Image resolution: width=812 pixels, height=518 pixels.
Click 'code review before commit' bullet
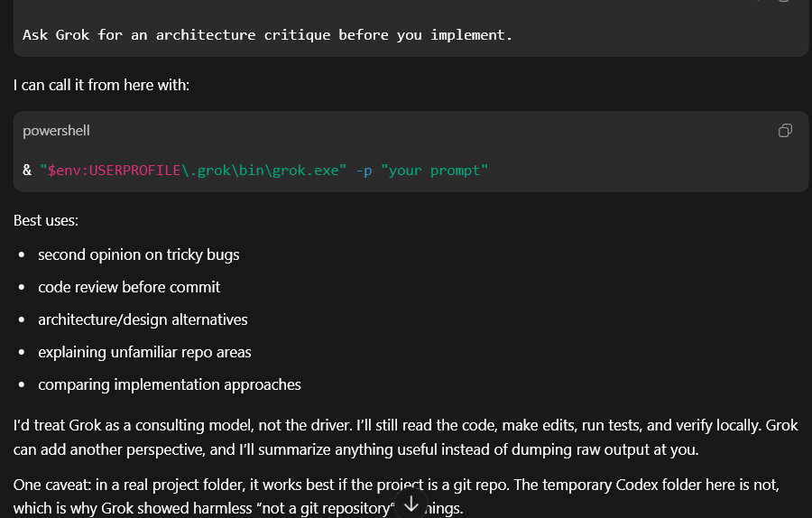point(129,287)
